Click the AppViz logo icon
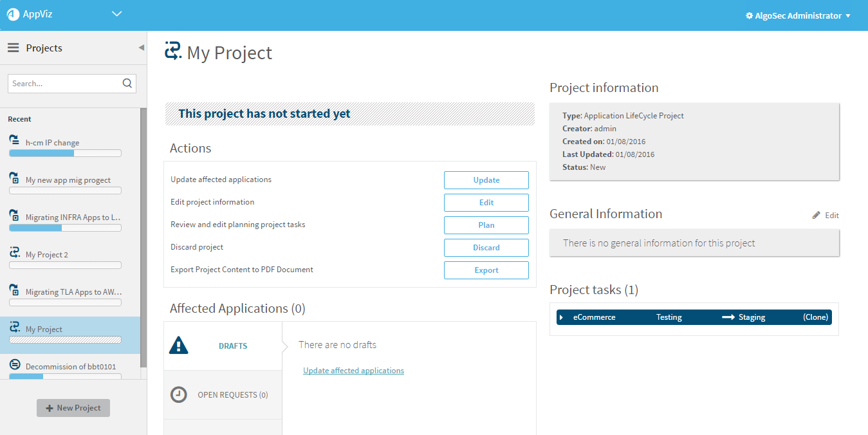Image resolution: width=868 pixels, height=435 pixels. (x=13, y=15)
